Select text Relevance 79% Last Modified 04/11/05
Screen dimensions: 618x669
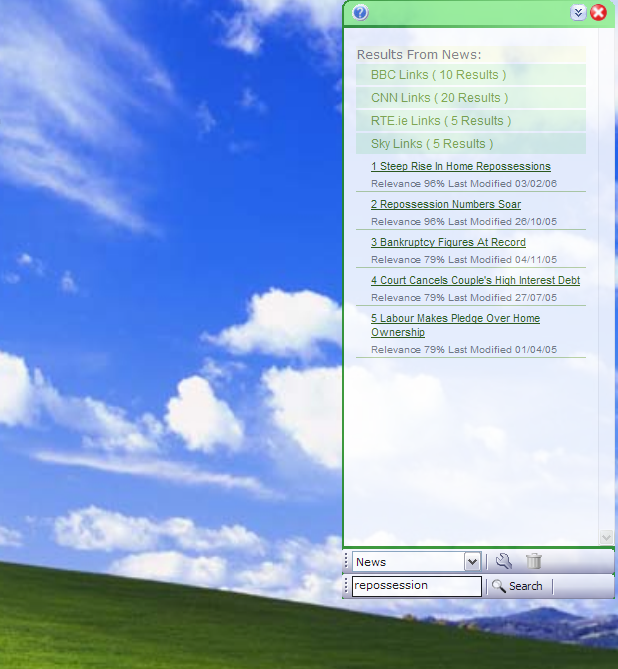tap(464, 260)
